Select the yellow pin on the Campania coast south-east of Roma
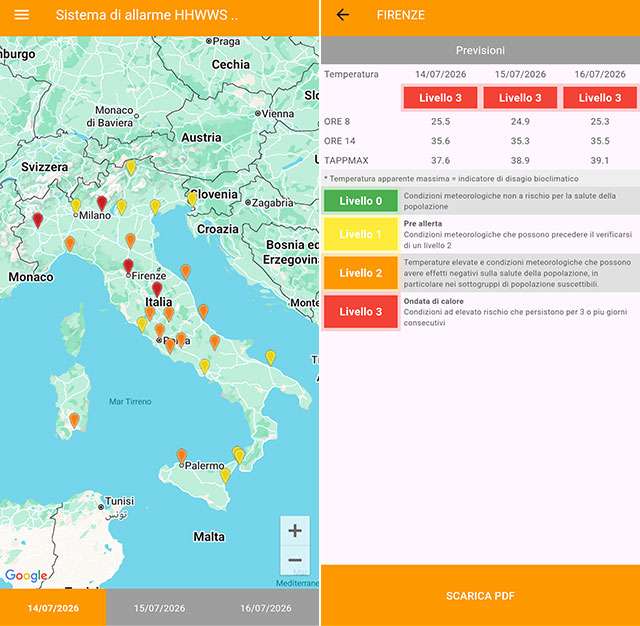Screen dimensions: 640x626 coord(204,366)
